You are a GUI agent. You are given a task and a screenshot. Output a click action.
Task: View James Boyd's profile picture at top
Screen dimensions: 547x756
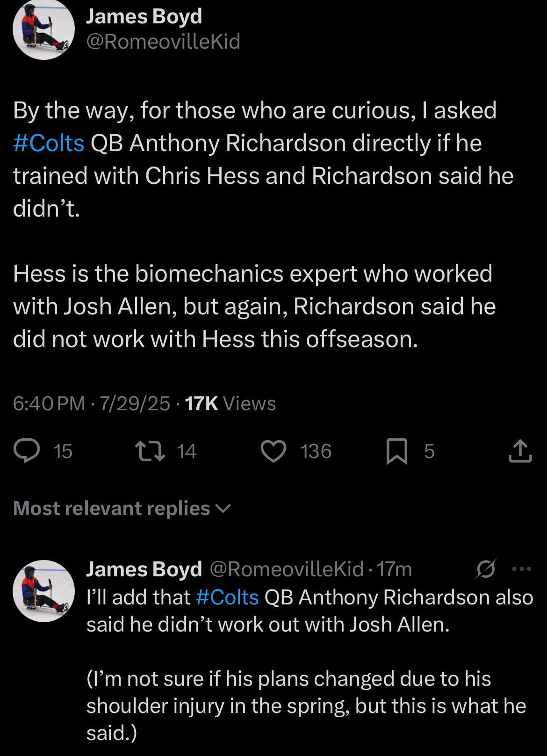(43, 29)
